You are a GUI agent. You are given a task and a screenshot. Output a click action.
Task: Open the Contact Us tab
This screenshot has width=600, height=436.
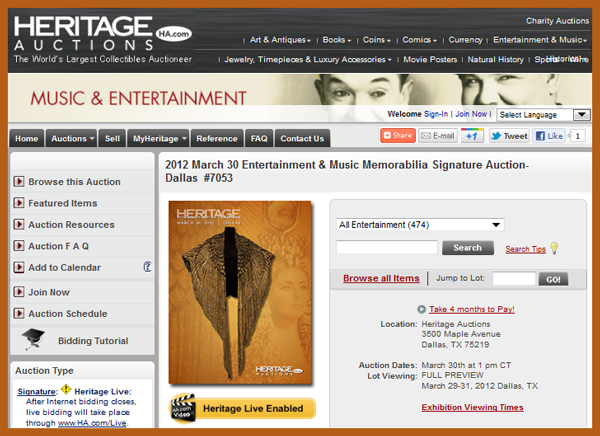coord(302,139)
